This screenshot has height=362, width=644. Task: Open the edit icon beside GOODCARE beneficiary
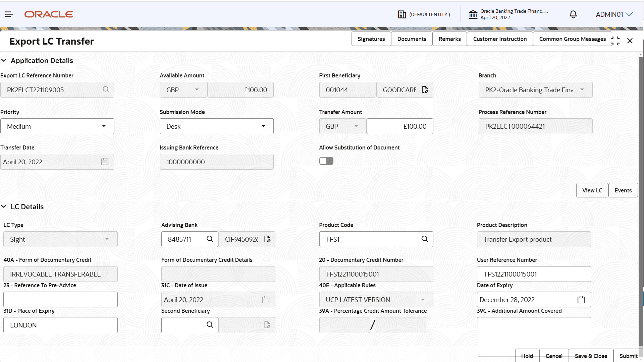425,89
